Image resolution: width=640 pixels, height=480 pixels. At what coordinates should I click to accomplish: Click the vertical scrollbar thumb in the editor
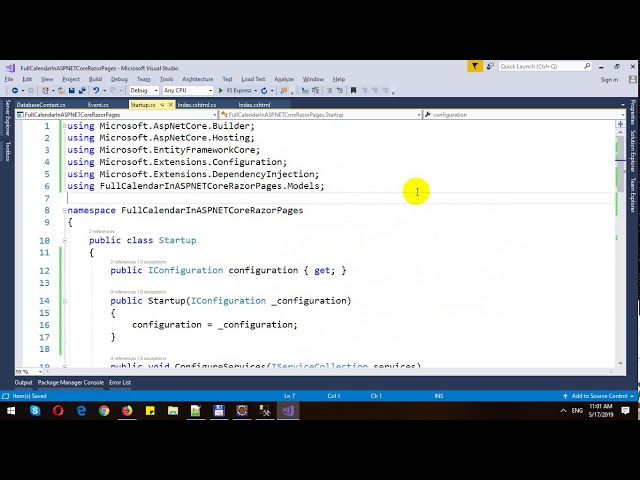point(620,163)
